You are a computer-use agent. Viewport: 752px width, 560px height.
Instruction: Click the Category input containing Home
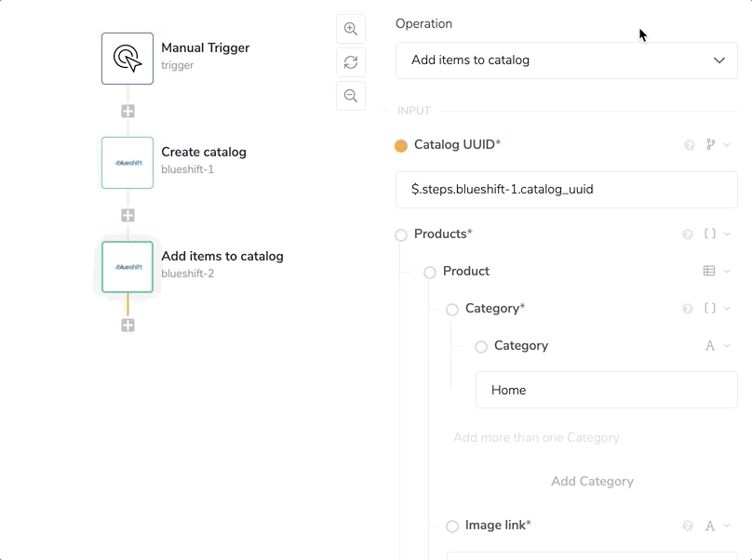606,391
